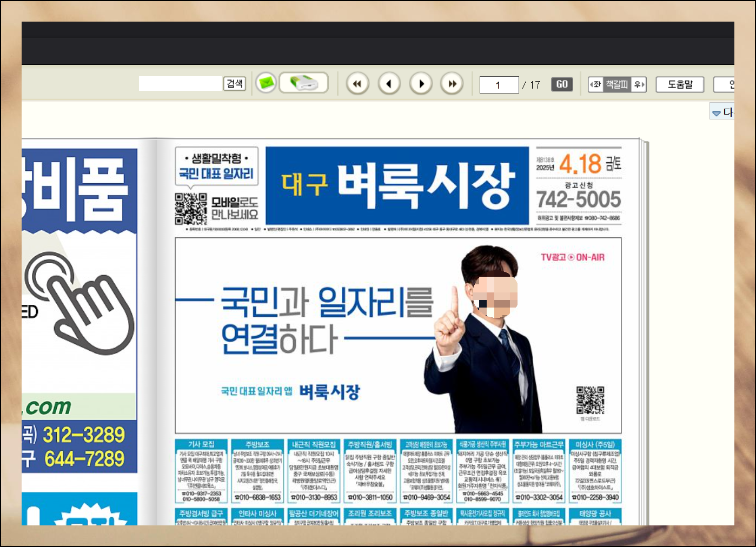Click the printer icon button
Image resolution: width=756 pixels, height=547 pixels.
coord(303,83)
